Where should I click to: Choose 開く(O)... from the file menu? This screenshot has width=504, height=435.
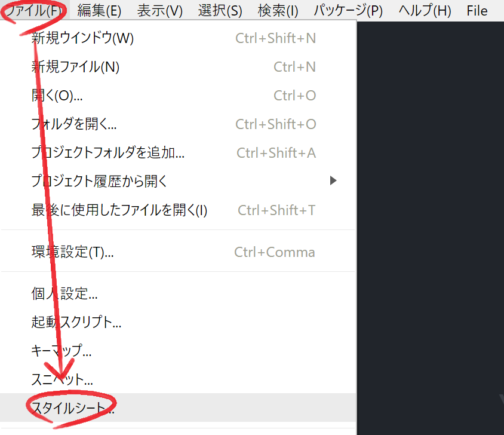[x=178, y=96]
